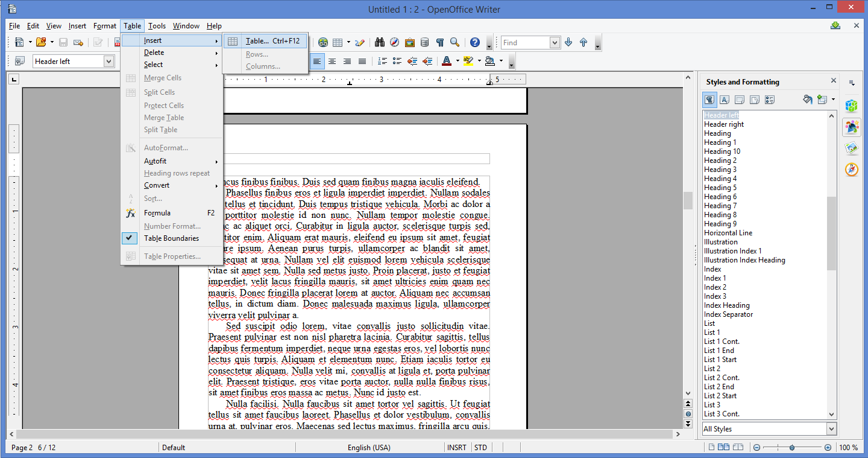Enable Align Right paragraph button

click(x=347, y=61)
